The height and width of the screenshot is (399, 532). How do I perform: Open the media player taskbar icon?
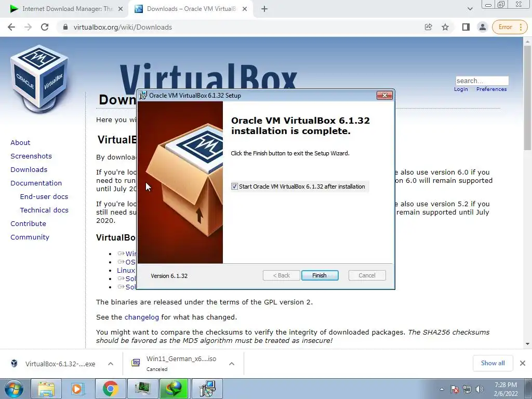(77, 389)
